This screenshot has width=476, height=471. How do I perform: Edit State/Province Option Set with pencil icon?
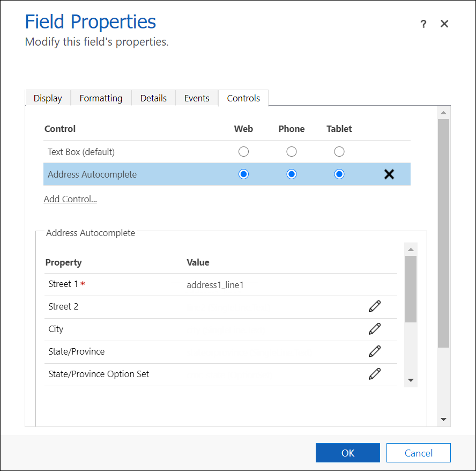coord(375,374)
